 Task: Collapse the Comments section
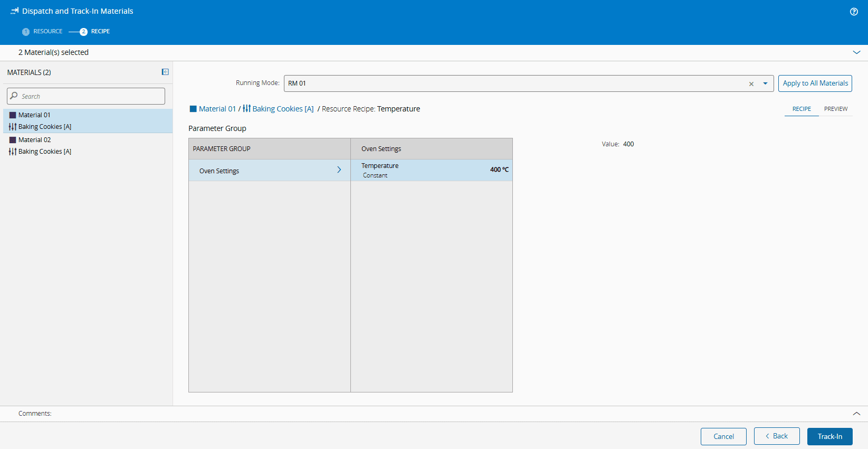coord(856,414)
